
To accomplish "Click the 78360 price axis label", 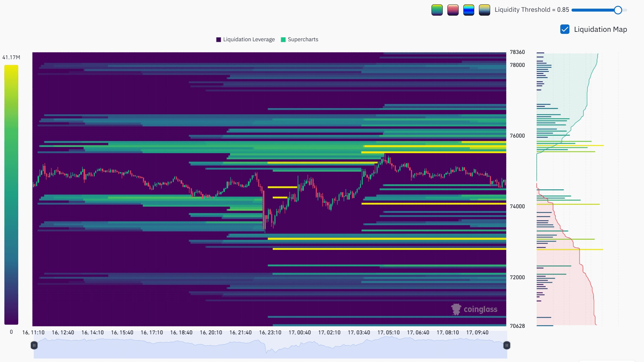I will tap(518, 52).
